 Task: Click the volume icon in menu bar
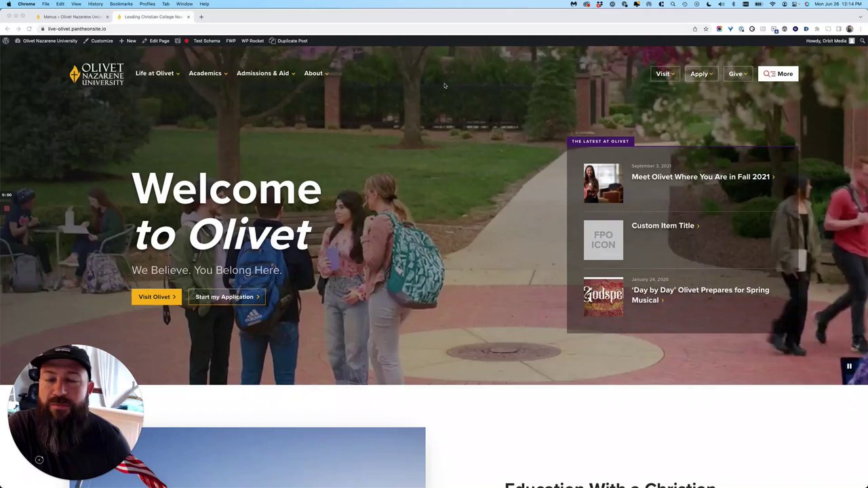(x=722, y=4)
